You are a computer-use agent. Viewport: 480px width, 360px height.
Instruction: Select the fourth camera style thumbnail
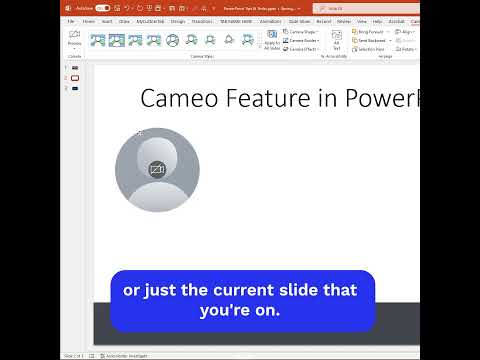click(154, 40)
